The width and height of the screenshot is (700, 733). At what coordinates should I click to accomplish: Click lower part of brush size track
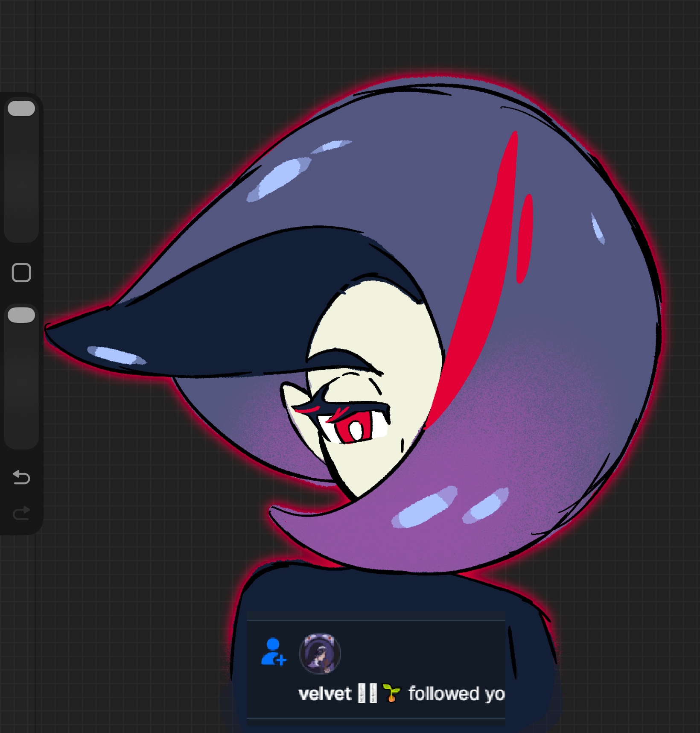21,205
